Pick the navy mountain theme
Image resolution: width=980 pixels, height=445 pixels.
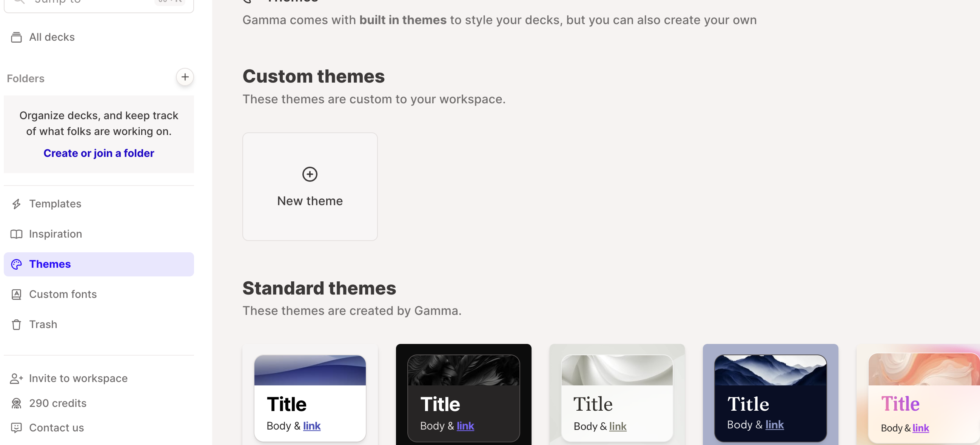(x=770, y=397)
